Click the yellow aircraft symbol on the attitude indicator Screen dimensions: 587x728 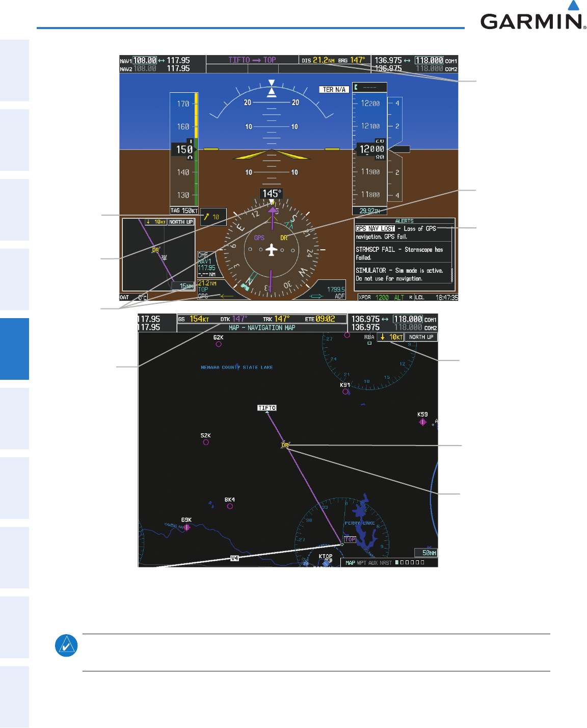(x=272, y=154)
